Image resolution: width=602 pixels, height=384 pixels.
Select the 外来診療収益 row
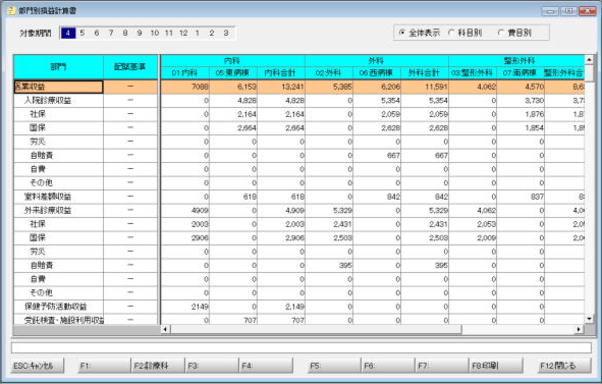pyautogui.click(x=299, y=210)
